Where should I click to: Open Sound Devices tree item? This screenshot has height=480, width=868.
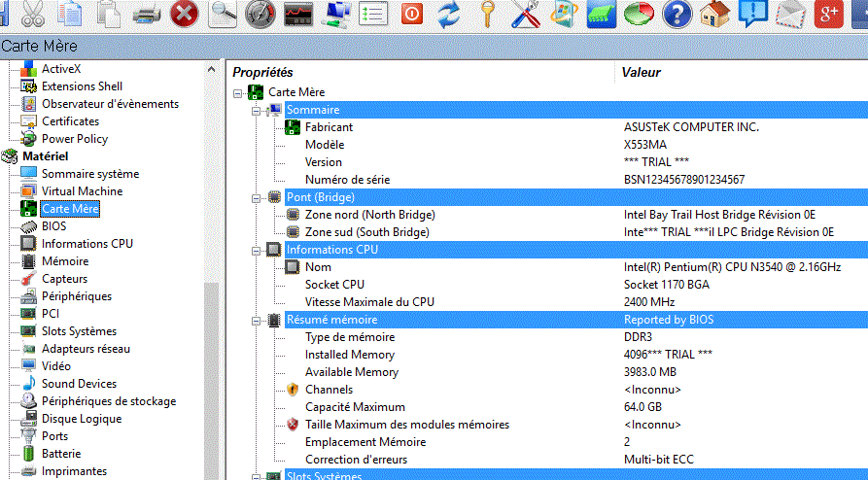pyautogui.click(x=79, y=384)
